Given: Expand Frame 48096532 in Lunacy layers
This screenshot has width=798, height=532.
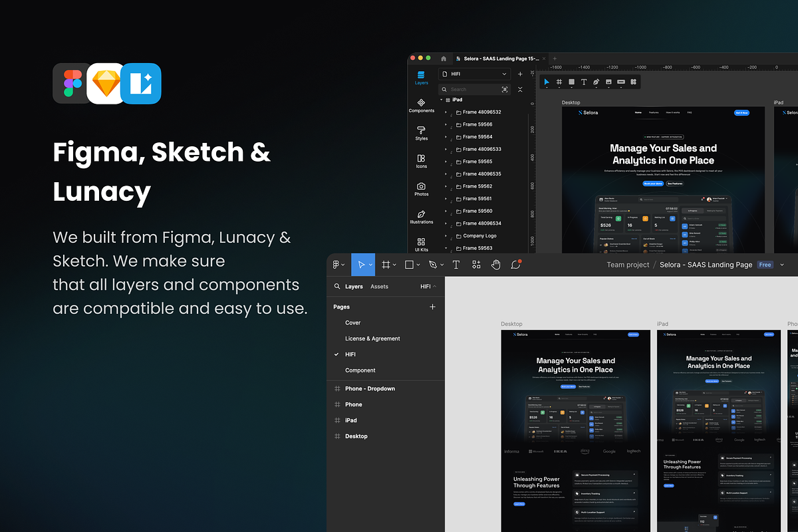Looking at the screenshot, I should coord(446,112).
